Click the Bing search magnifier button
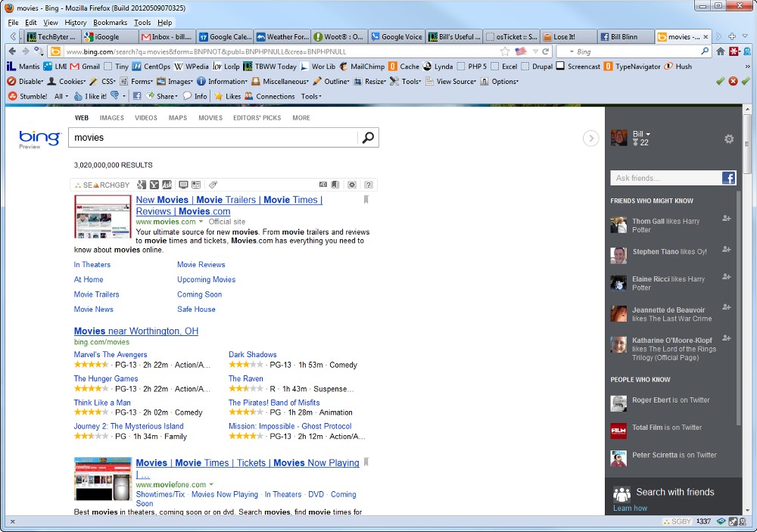Viewport: 757px width, 532px height. click(x=368, y=138)
